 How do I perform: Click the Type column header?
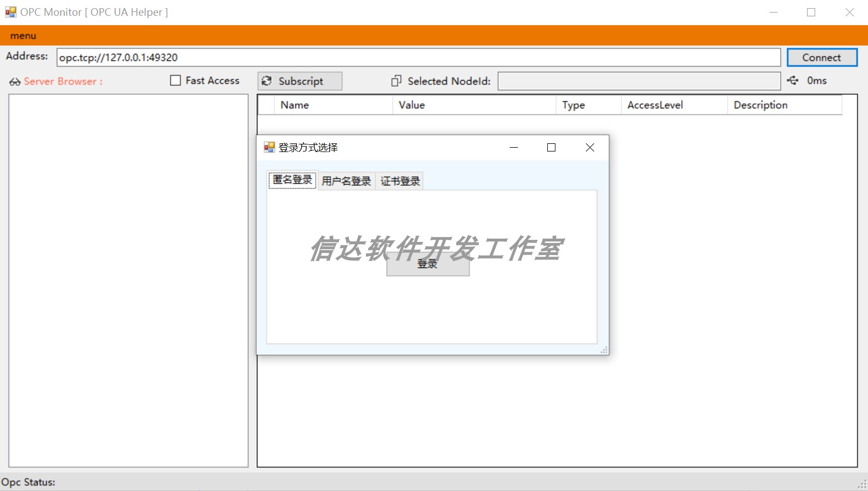[x=588, y=105]
